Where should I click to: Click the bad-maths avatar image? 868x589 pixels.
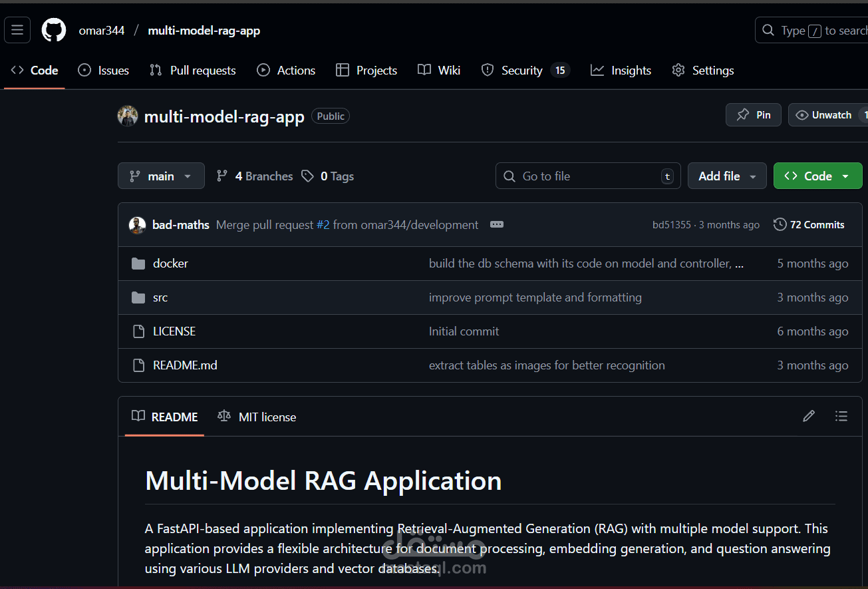137,225
